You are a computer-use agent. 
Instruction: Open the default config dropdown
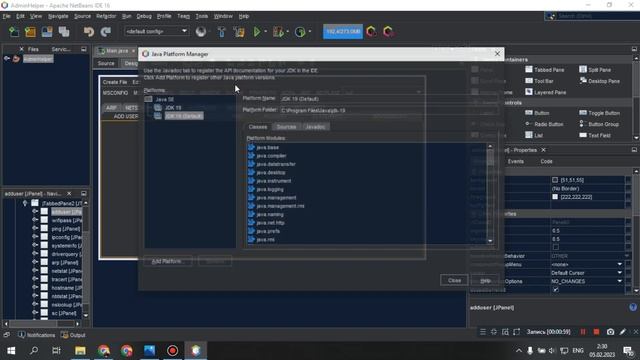click(x=156, y=31)
